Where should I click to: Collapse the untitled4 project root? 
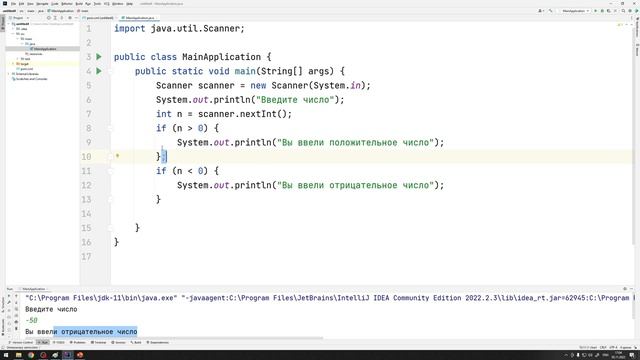coord(9,24)
